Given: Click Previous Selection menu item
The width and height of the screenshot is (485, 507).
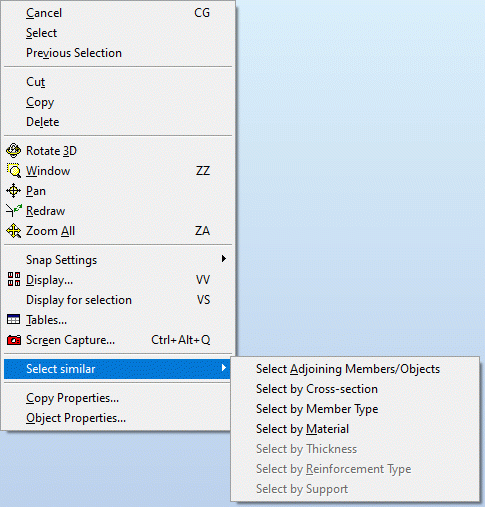Looking at the screenshot, I should 74,53.
